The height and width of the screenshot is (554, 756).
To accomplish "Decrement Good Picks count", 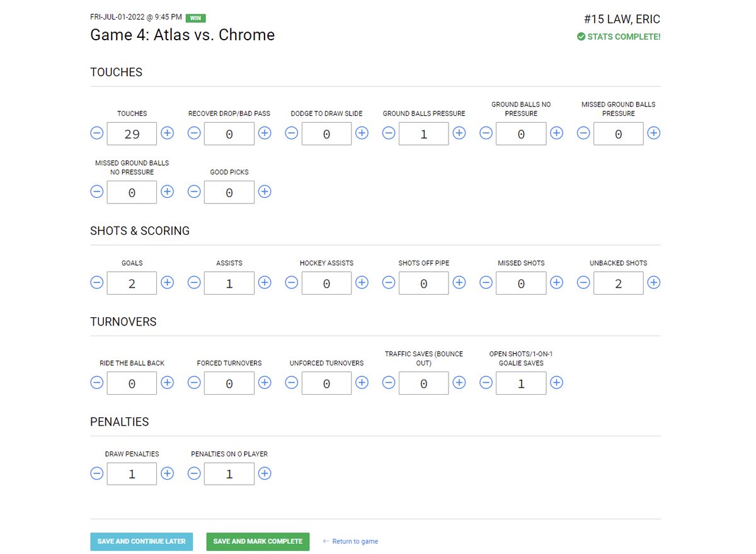I will pyautogui.click(x=194, y=191).
